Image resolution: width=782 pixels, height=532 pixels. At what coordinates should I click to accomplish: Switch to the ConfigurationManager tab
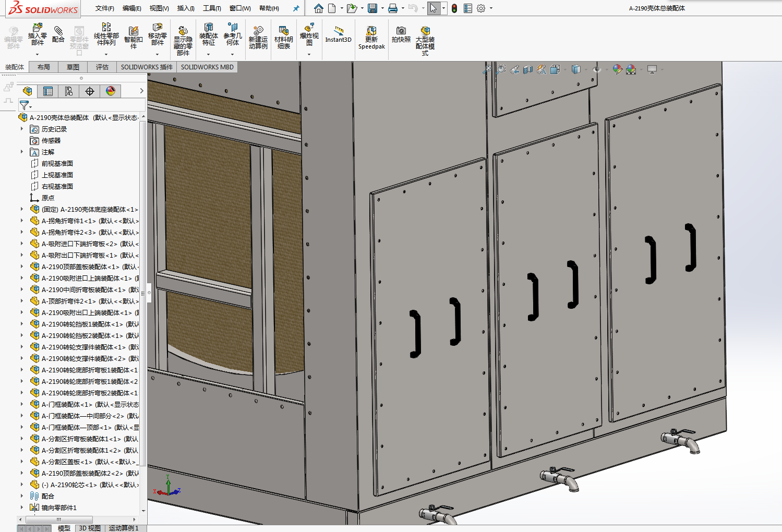click(x=69, y=91)
